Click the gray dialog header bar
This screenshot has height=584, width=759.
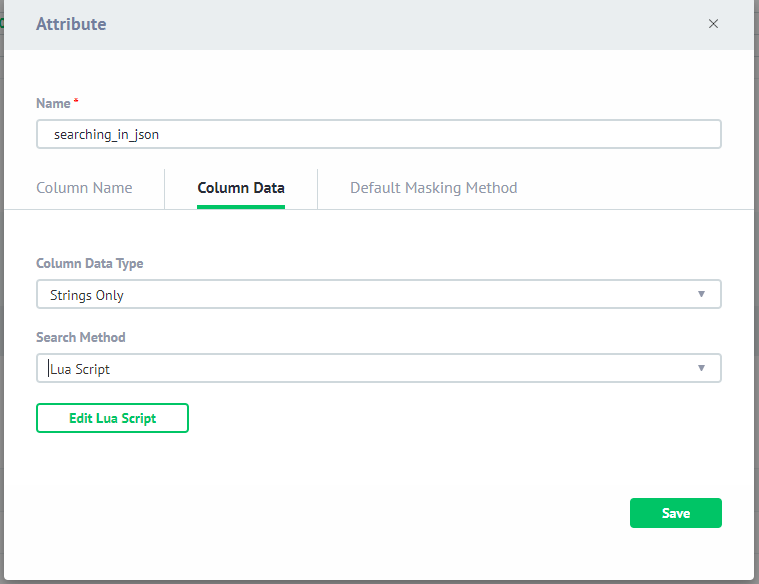[400, 24]
